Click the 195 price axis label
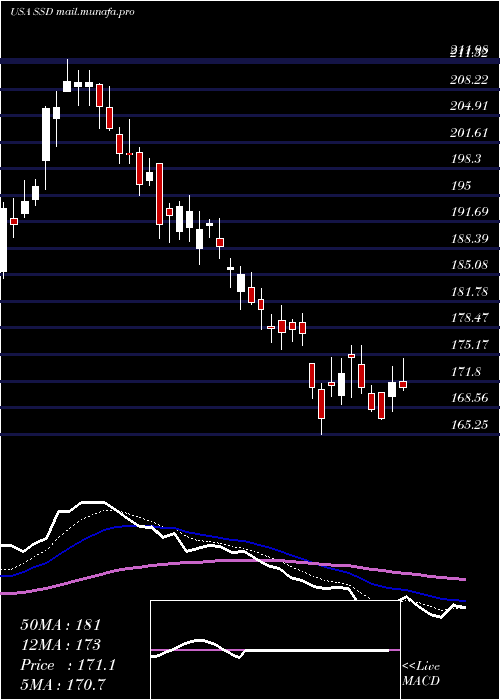This screenshot has width=500, height=700. pyautogui.click(x=461, y=186)
